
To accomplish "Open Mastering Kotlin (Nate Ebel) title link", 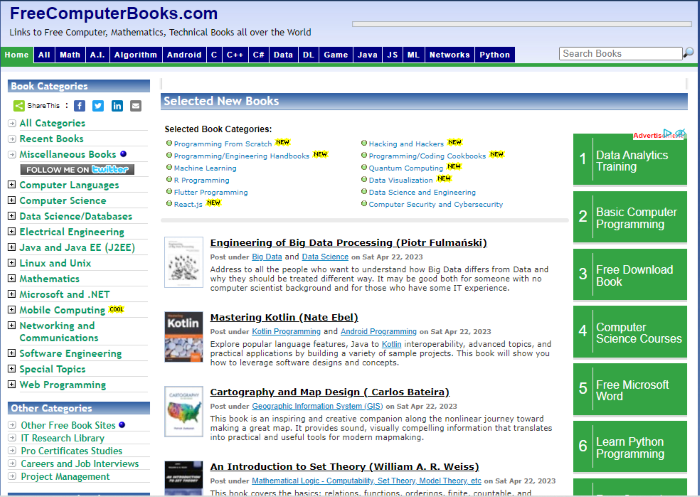I will pyautogui.click(x=284, y=317).
